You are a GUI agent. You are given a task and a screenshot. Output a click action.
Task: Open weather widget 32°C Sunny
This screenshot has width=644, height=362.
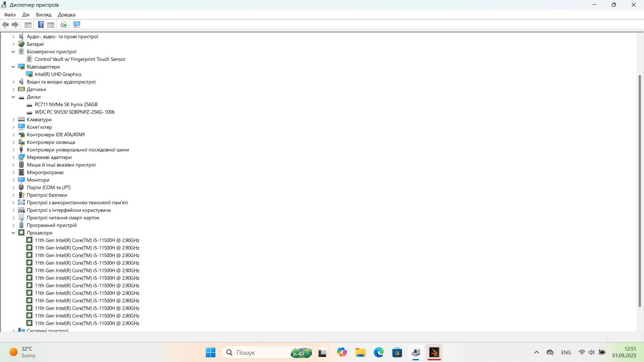(23, 352)
